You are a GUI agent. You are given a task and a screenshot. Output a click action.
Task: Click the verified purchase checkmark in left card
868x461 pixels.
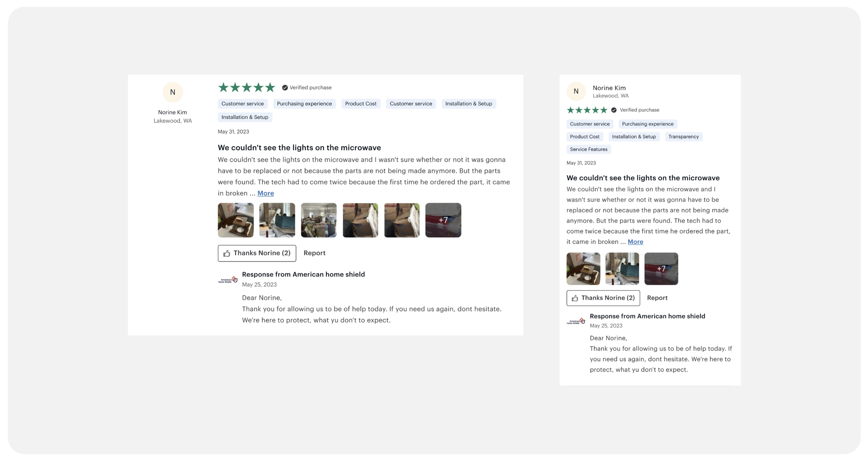click(x=285, y=88)
